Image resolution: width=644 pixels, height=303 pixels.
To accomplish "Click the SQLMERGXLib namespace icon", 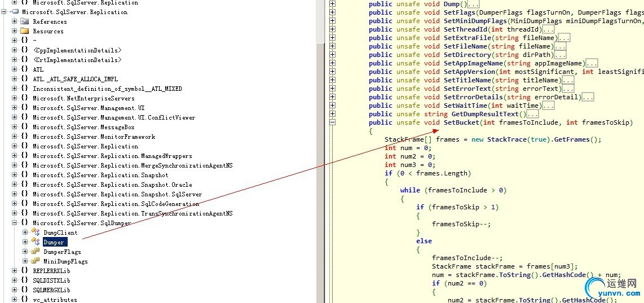I will tap(25, 290).
